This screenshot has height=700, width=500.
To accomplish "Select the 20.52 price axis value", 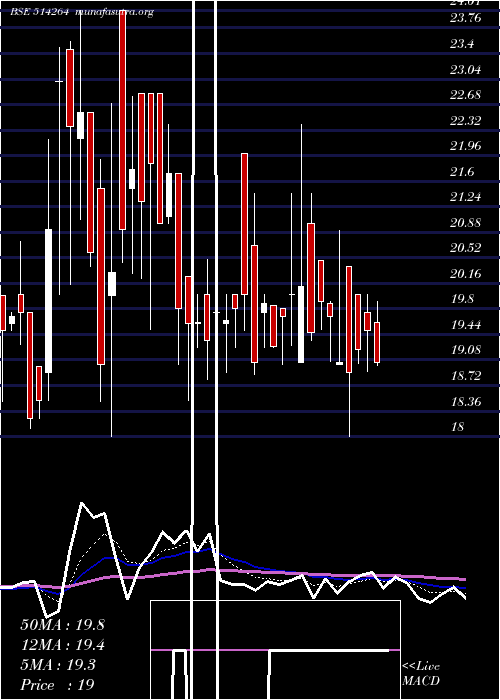I will click(x=466, y=247).
